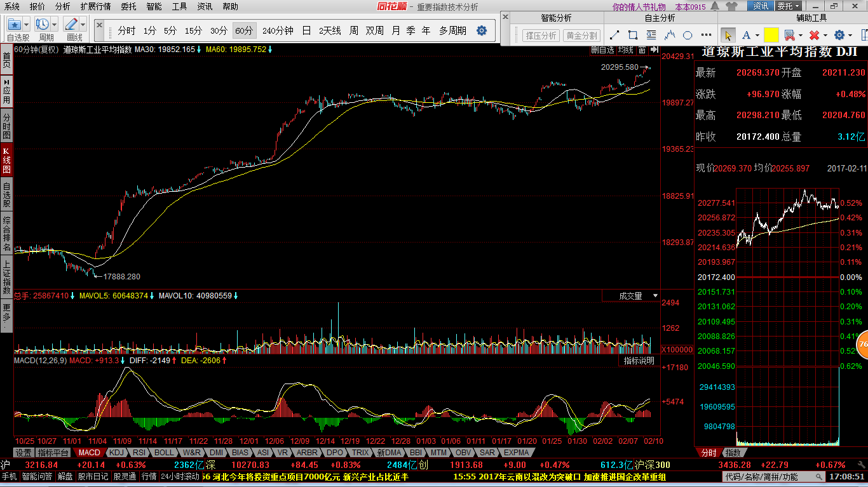Click the red X delete drawings icon
Image resolution: width=868 pixels, height=487 pixels.
coord(814,35)
